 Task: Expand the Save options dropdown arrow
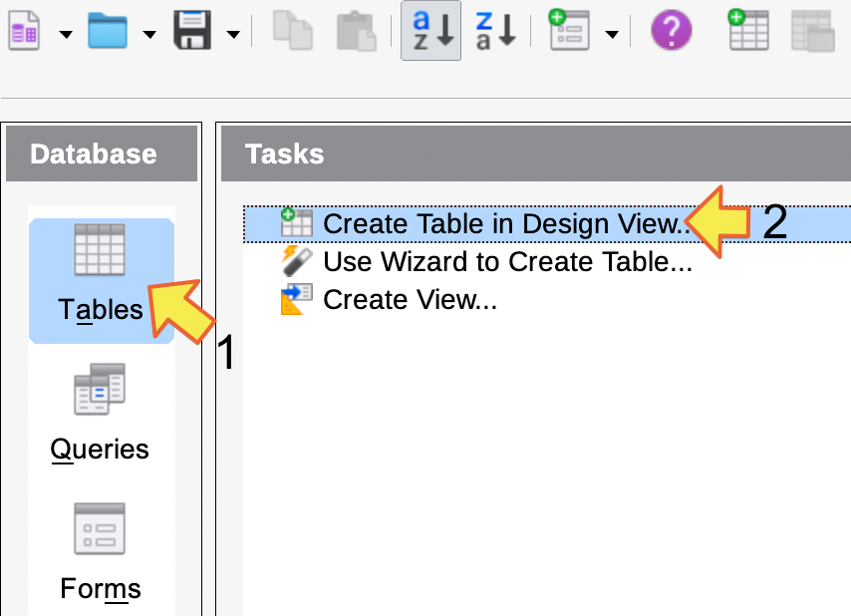pos(233,35)
